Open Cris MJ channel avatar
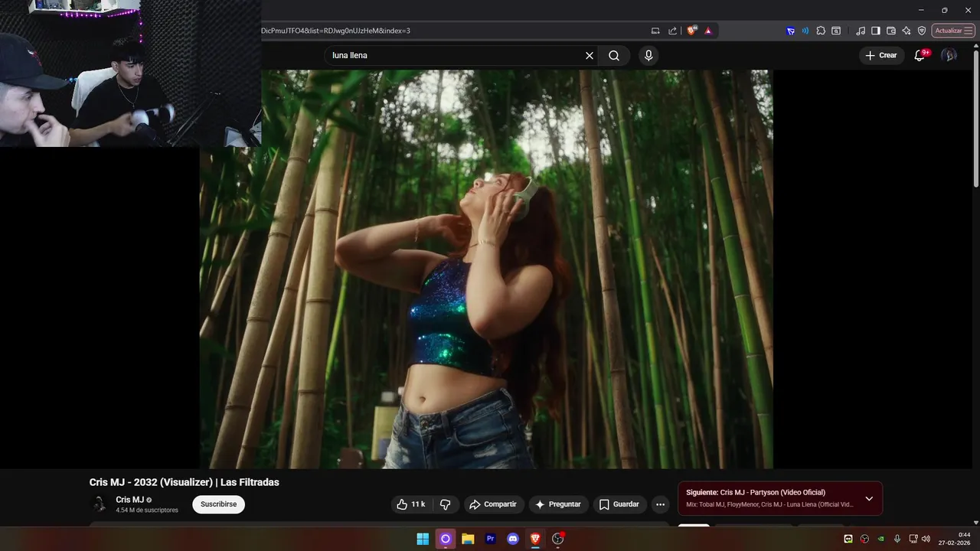This screenshot has height=551, width=980. tap(100, 504)
